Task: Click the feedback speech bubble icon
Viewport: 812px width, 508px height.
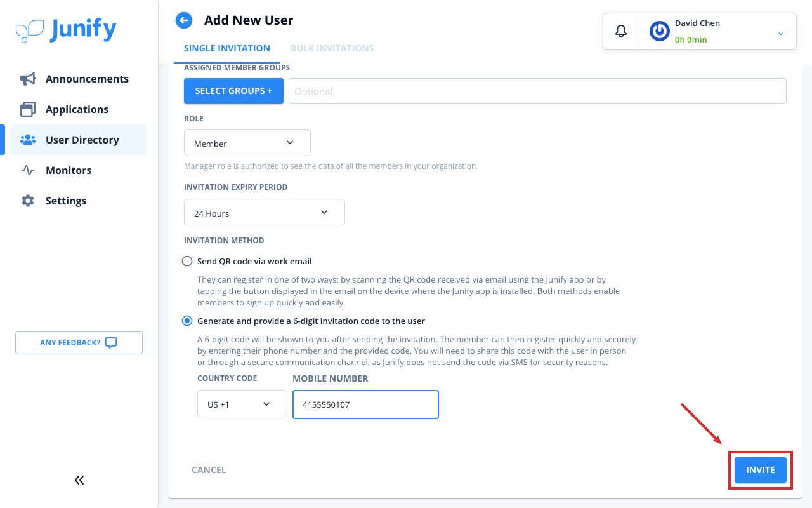Action: (111, 343)
